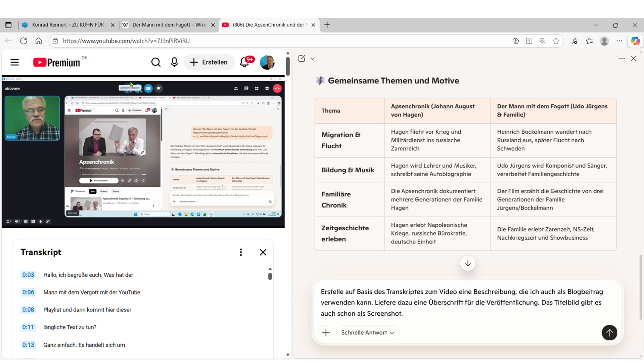The image size is (644, 362).
Task: Jump to transcript timestamp 0:06
Action: point(28,292)
